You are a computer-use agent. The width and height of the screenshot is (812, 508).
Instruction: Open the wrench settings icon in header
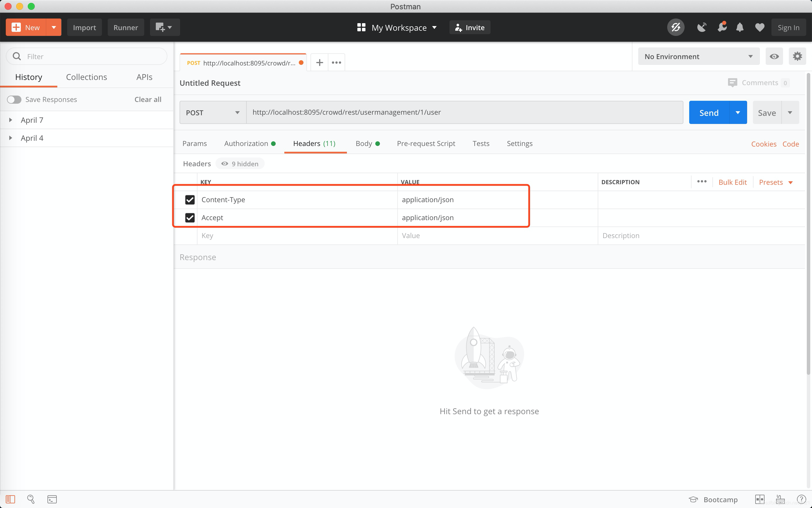[x=722, y=27]
